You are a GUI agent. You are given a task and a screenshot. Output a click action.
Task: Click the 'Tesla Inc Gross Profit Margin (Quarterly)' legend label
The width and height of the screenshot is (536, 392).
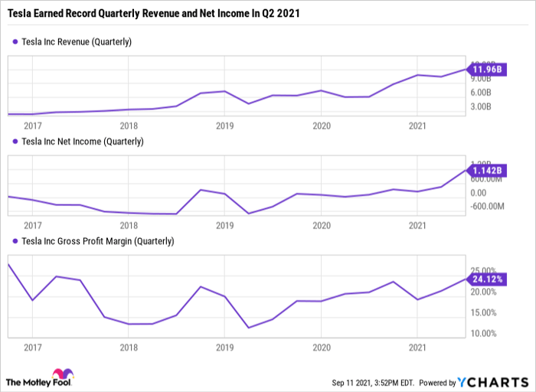(x=98, y=241)
